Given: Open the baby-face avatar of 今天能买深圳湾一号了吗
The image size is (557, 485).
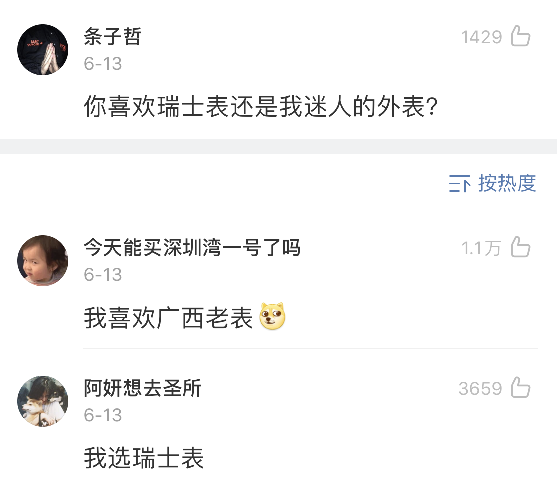Looking at the screenshot, I should (43, 260).
